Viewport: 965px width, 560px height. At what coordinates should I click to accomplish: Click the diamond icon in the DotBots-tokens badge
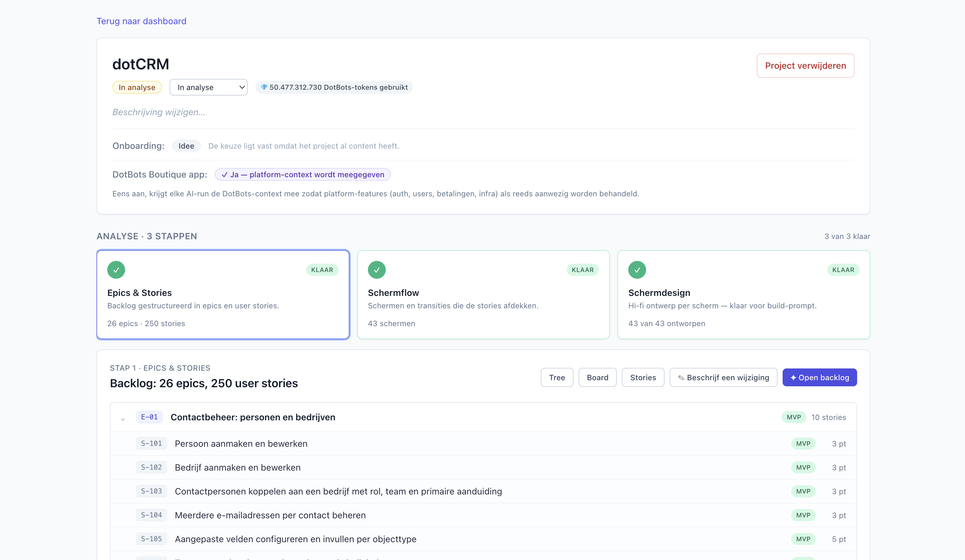pos(264,87)
